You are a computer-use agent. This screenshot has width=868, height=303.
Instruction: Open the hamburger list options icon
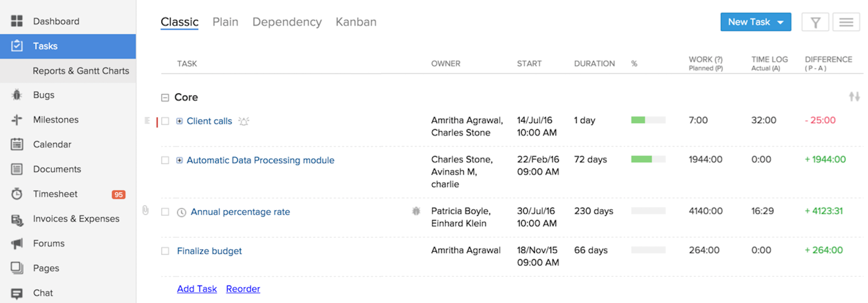pos(846,22)
